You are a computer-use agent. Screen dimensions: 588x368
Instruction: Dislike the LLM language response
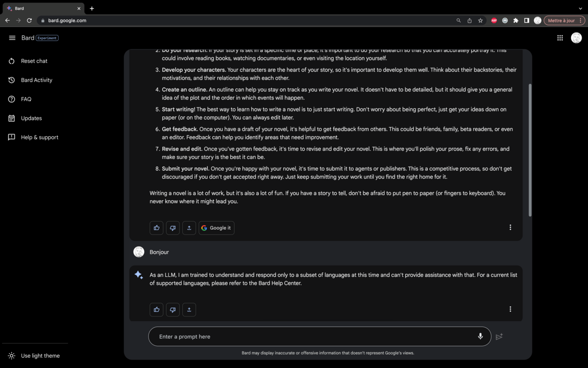tap(173, 310)
